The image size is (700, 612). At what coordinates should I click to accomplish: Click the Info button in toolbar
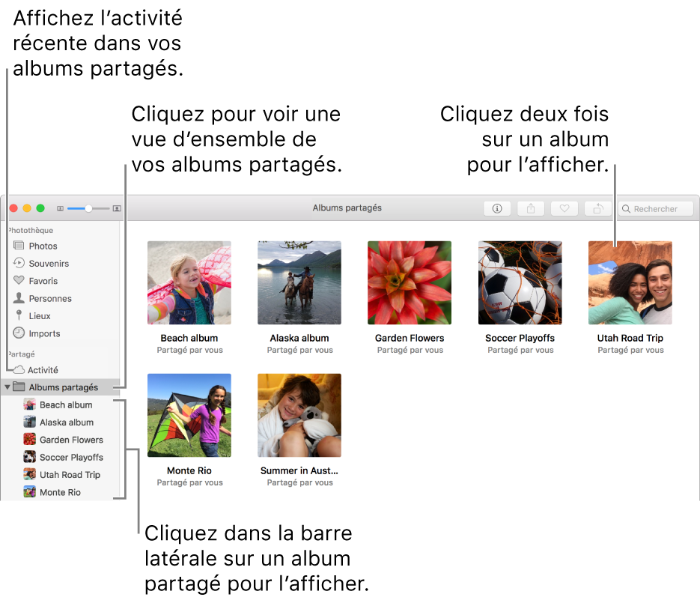coord(496,209)
